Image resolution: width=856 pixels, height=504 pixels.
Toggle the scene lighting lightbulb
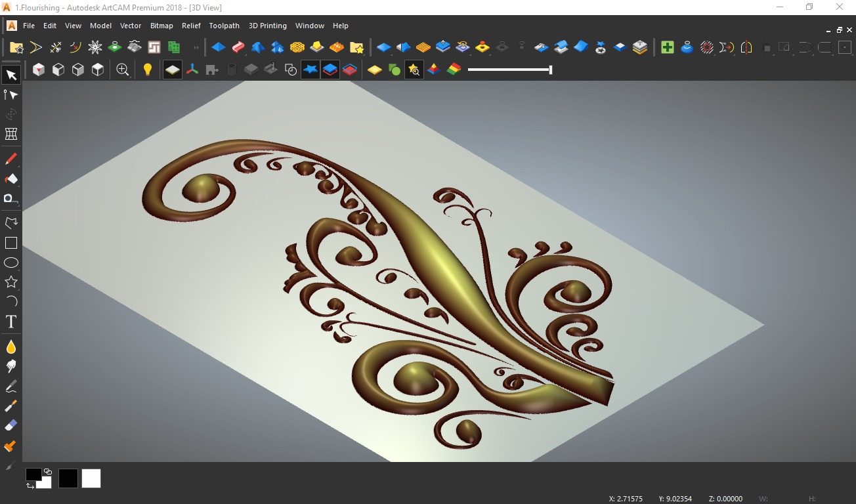[148, 69]
